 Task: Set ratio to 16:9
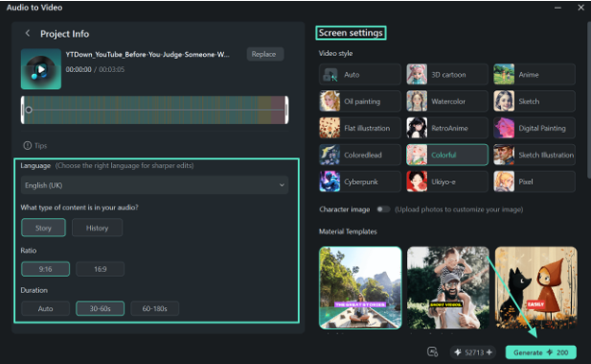click(x=101, y=269)
